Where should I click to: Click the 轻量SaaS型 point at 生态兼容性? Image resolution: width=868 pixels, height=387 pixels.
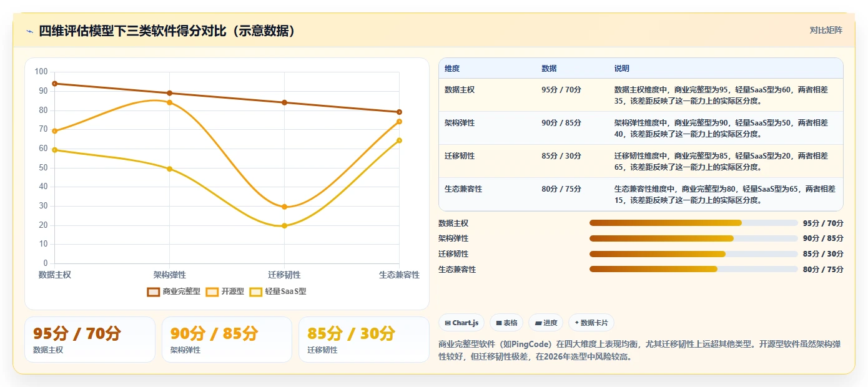point(399,140)
